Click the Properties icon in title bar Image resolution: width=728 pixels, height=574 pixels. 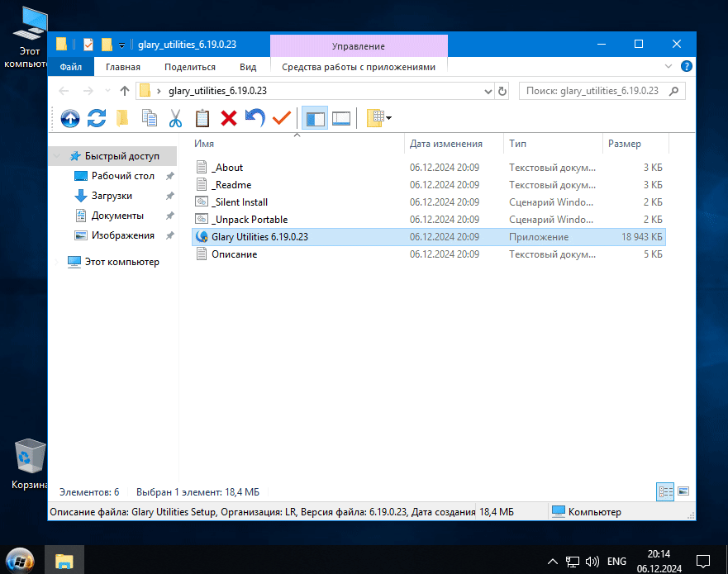(x=88, y=44)
